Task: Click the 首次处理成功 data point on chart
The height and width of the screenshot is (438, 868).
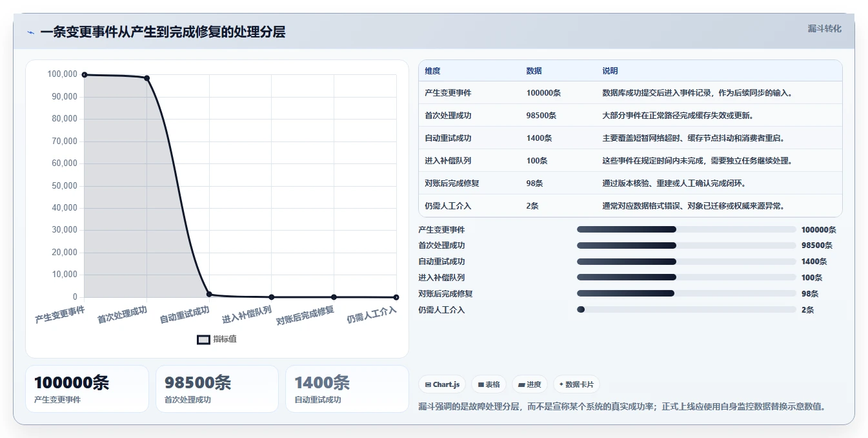Action: coord(146,78)
